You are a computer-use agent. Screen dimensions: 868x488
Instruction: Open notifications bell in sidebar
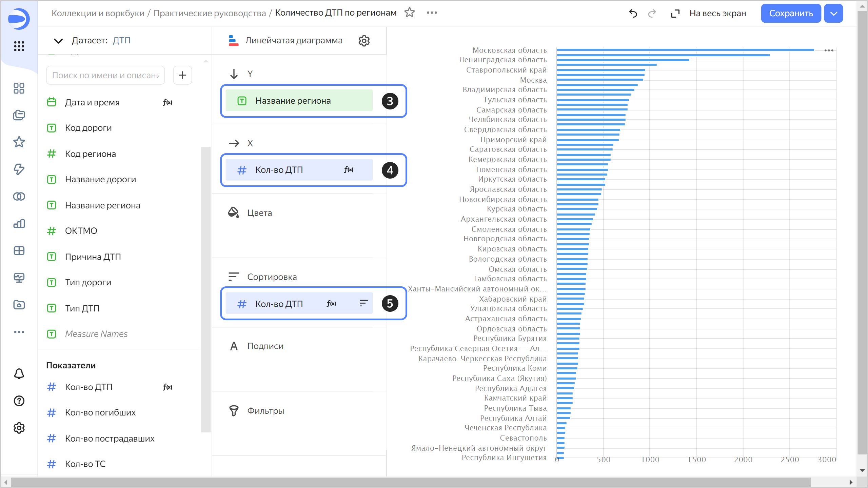click(19, 374)
